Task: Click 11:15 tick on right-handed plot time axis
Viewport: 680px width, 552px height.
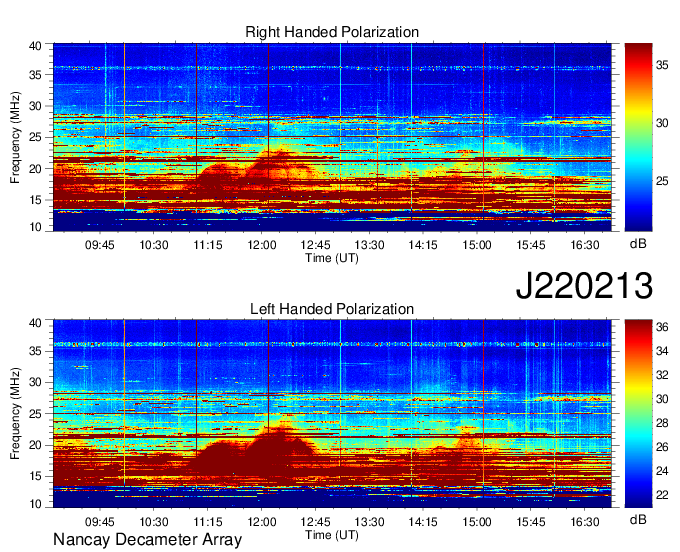Action: [208, 245]
